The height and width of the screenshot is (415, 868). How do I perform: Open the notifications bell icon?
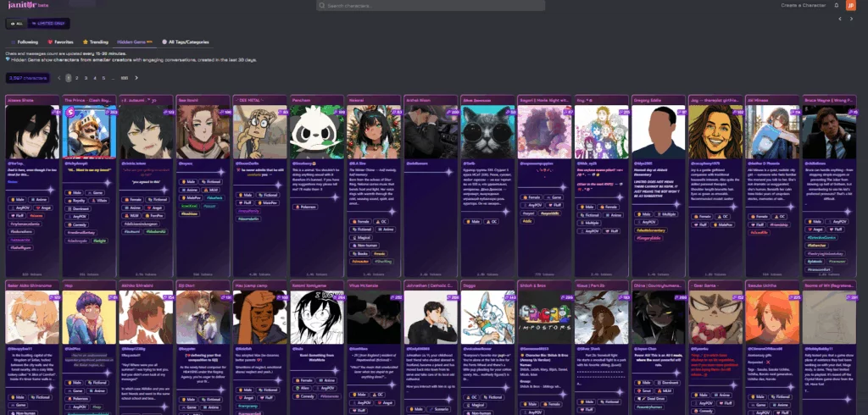(x=837, y=5)
